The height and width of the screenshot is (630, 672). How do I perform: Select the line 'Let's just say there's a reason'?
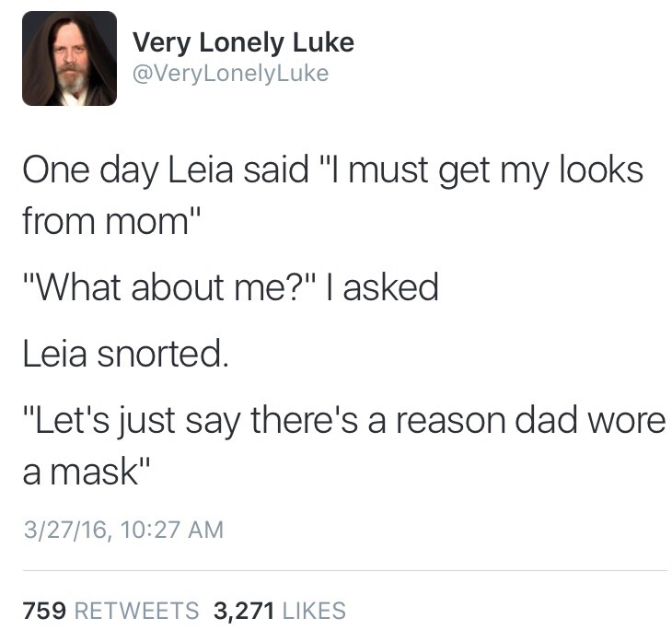(x=344, y=421)
